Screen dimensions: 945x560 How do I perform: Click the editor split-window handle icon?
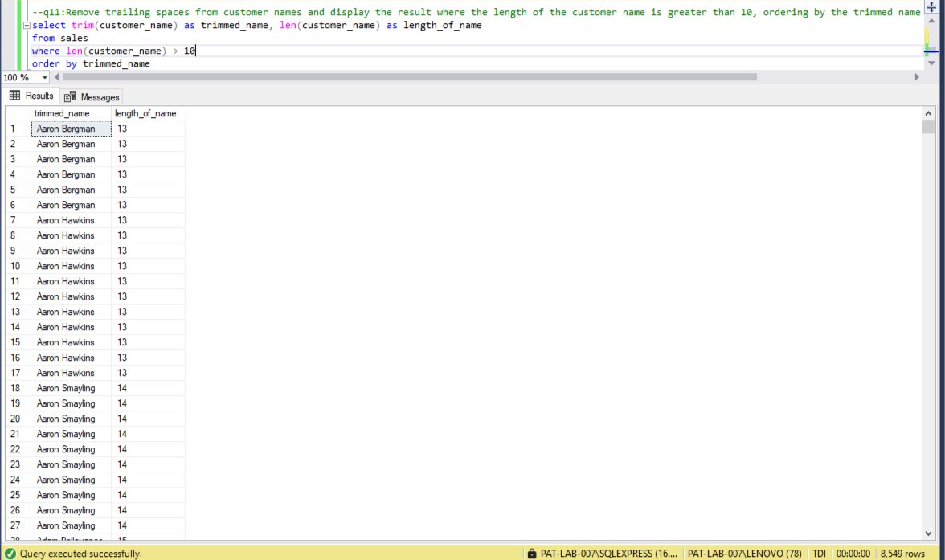point(932,6)
